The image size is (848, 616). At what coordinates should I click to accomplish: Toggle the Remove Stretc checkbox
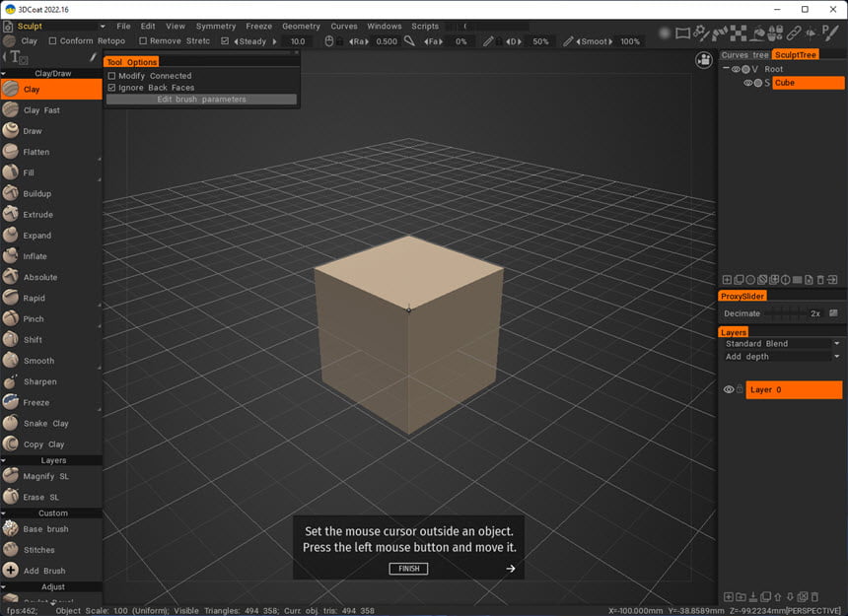click(x=143, y=41)
